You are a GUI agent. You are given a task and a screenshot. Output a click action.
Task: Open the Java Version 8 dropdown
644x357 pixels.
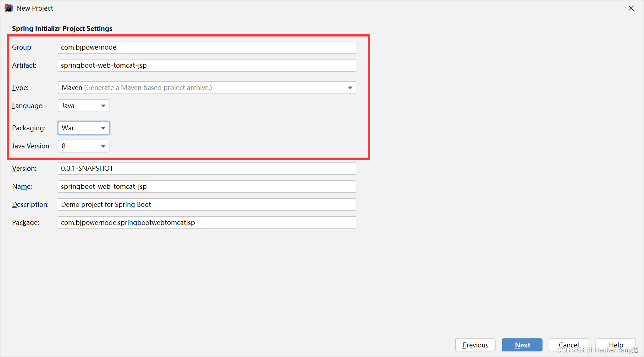click(x=83, y=146)
